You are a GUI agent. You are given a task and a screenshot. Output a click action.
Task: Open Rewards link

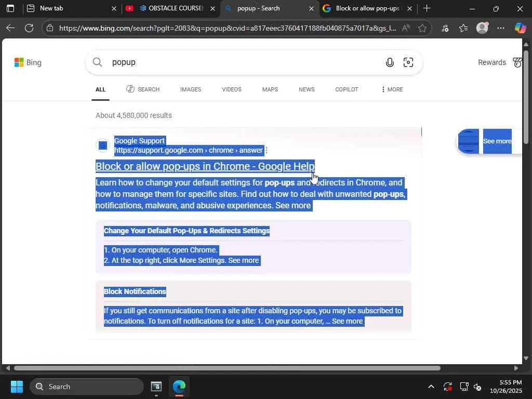[491, 62]
